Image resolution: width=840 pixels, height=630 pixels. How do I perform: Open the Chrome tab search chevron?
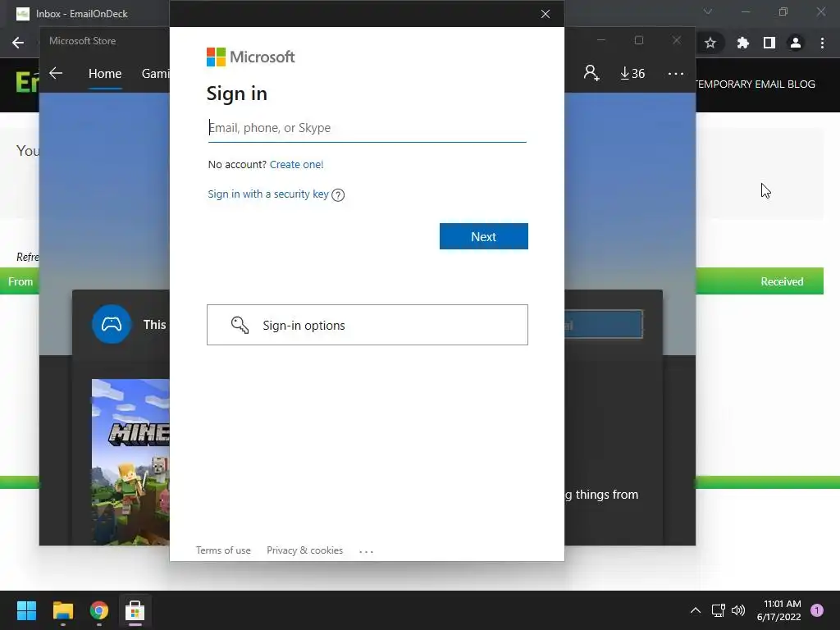click(x=708, y=11)
